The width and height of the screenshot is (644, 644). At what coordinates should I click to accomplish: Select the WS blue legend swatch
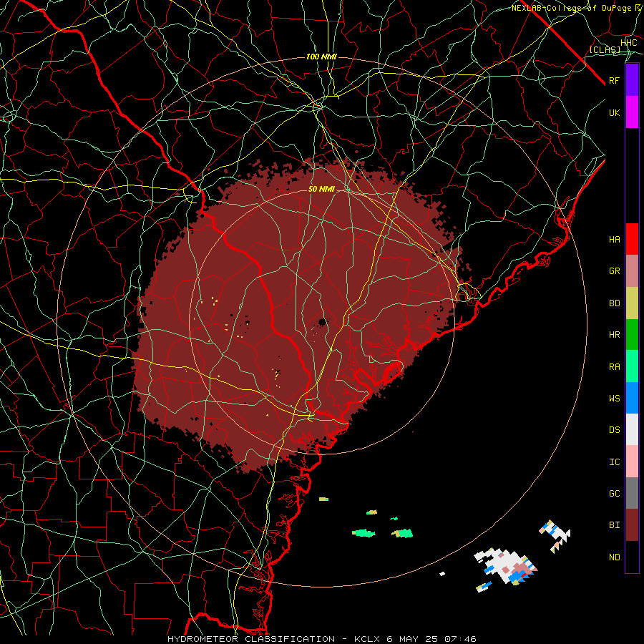click(x=632, y=398)
